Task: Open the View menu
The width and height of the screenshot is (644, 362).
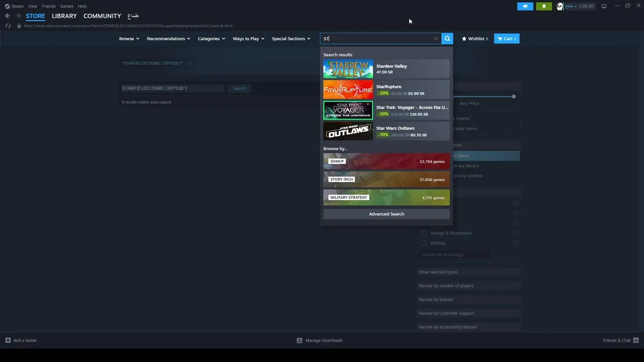Action: click(x=33, y=6)
